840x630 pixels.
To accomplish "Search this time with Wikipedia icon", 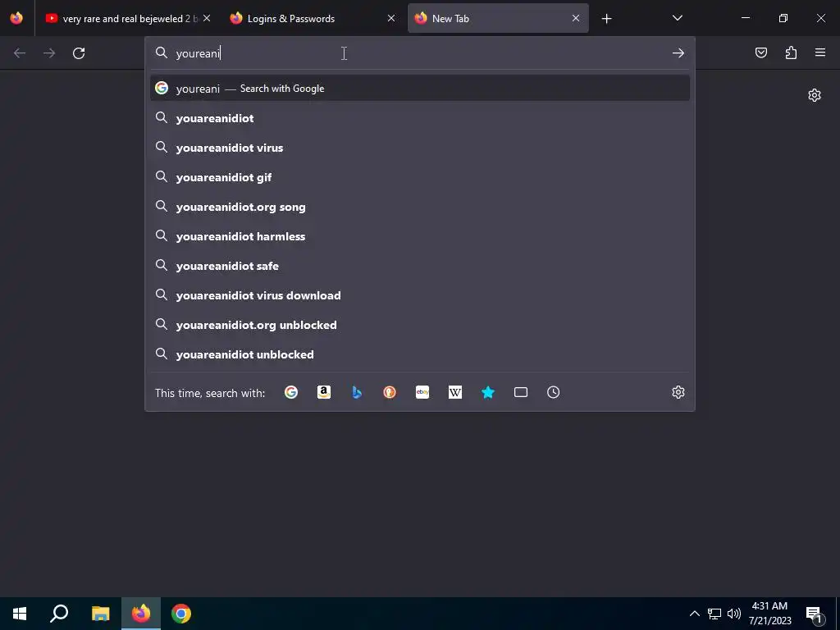I will (x=454, y=392).
